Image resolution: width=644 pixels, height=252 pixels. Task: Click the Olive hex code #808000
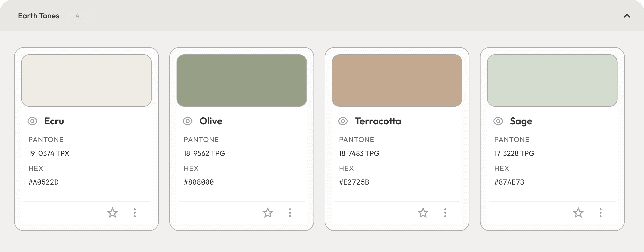[x=199, y=182]
